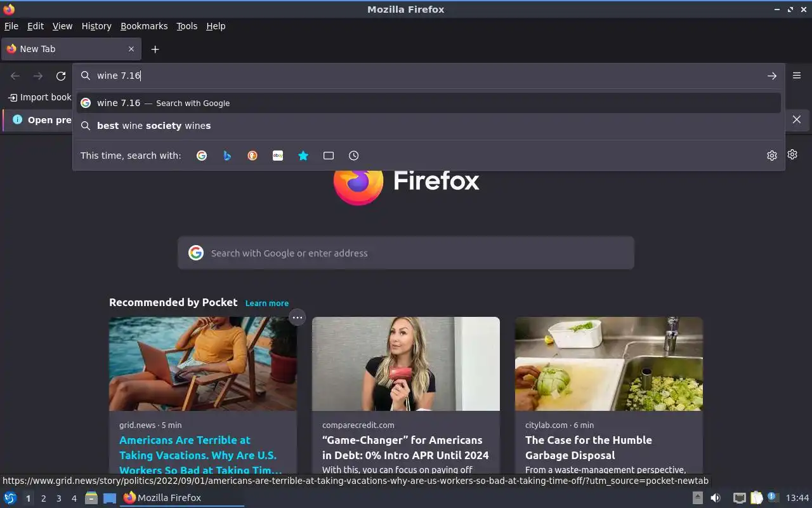Switch to workspace 2 in taskbar
The width and height of the screenshot is (812, 508).
point(43,498)
